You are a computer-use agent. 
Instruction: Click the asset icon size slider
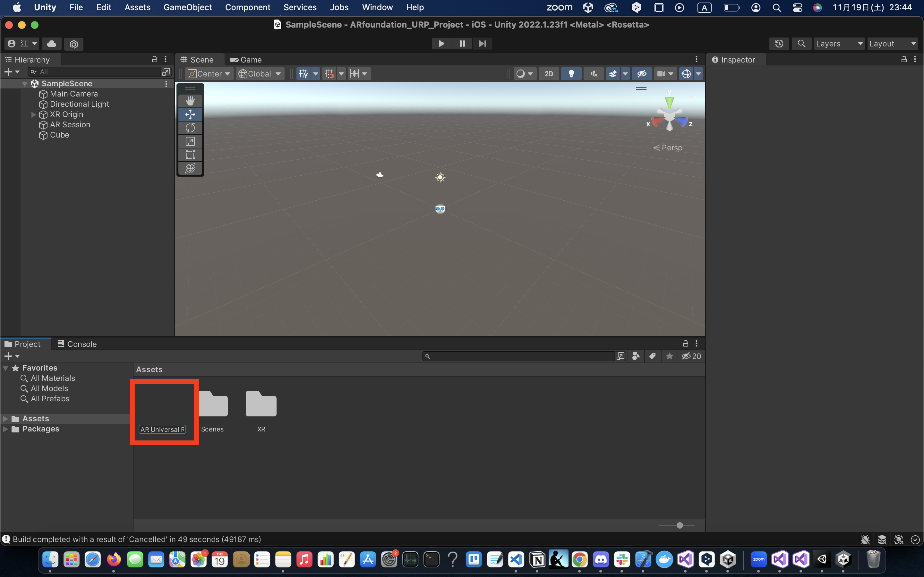point(679,525)
